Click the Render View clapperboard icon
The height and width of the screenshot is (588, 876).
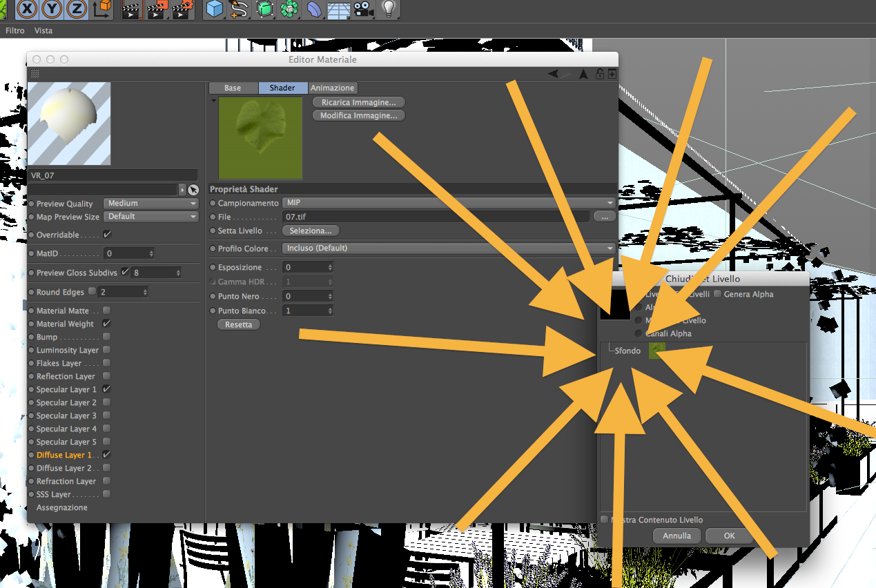(x=131, y=9)
